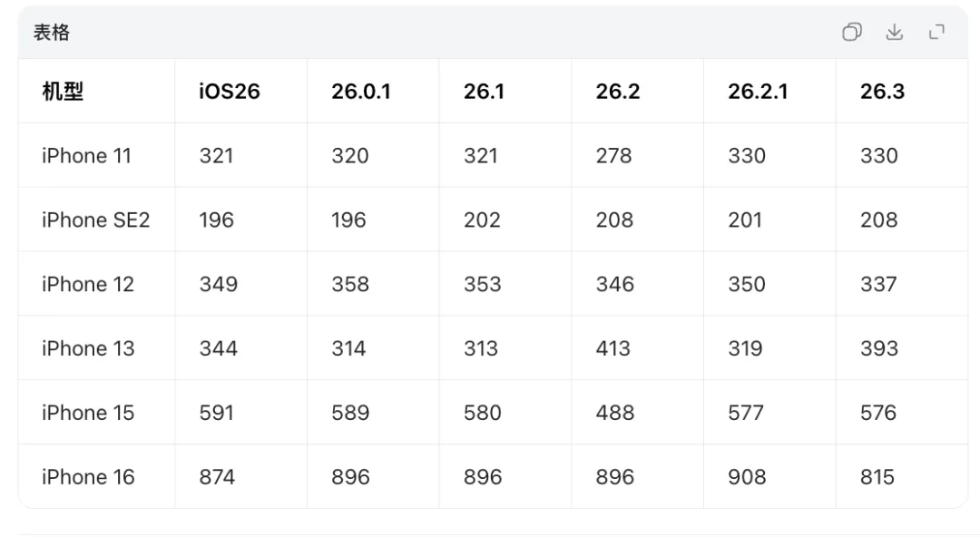Select the 机型 column header

click(63, 92)
